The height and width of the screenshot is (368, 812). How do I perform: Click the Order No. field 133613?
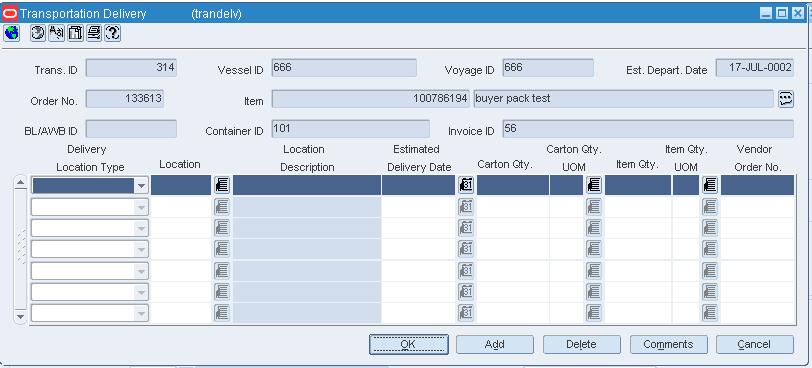coord(125,99)
